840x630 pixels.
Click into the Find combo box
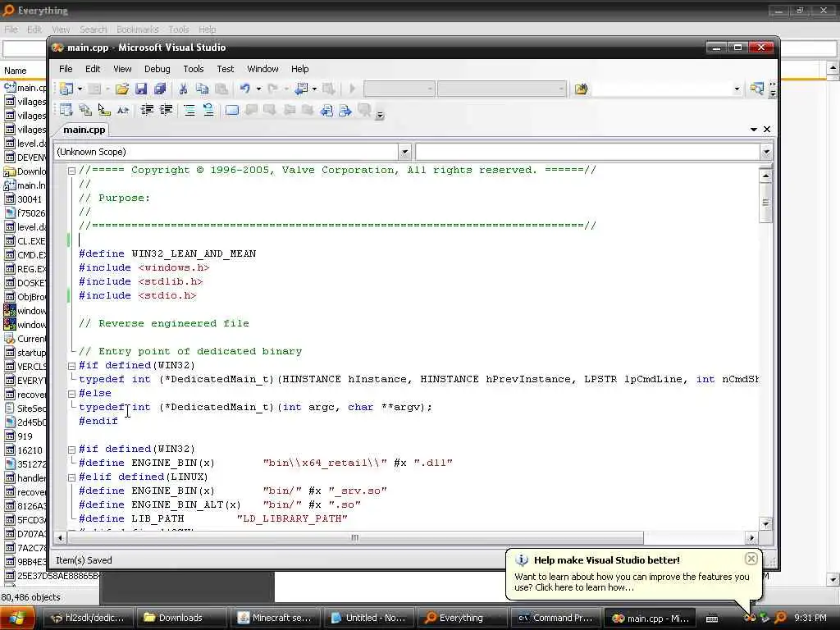[661, 89]
